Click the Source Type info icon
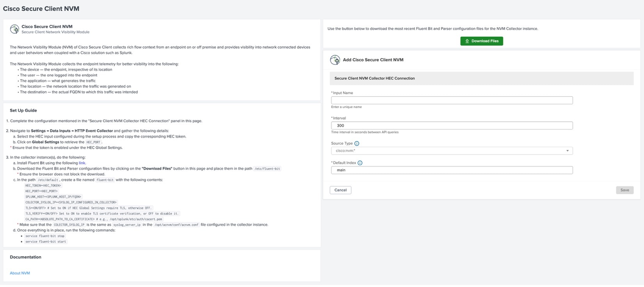This screenshot has height=287, width=644. (x=357, y=143)
